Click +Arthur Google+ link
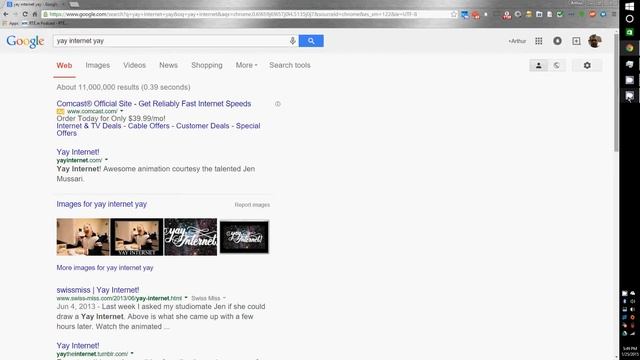 [x=517, y=41]
